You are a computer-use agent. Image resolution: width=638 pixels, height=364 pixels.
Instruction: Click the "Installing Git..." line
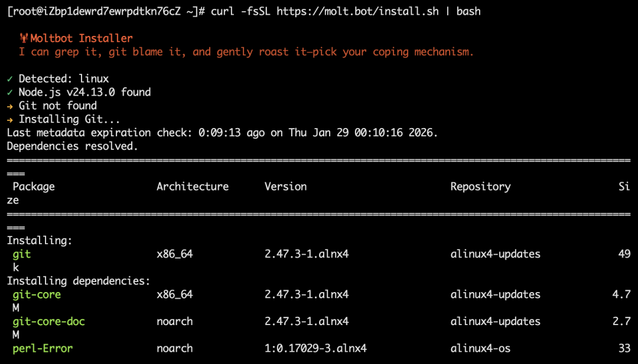(70, 119)
